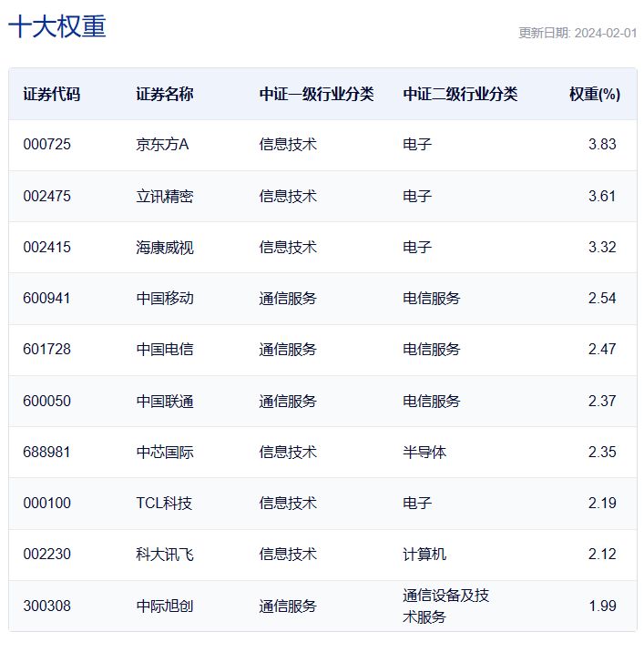Click the name 科大讯飞
The height and width of the screenshot is (652, 644).
tap(165, 555)
